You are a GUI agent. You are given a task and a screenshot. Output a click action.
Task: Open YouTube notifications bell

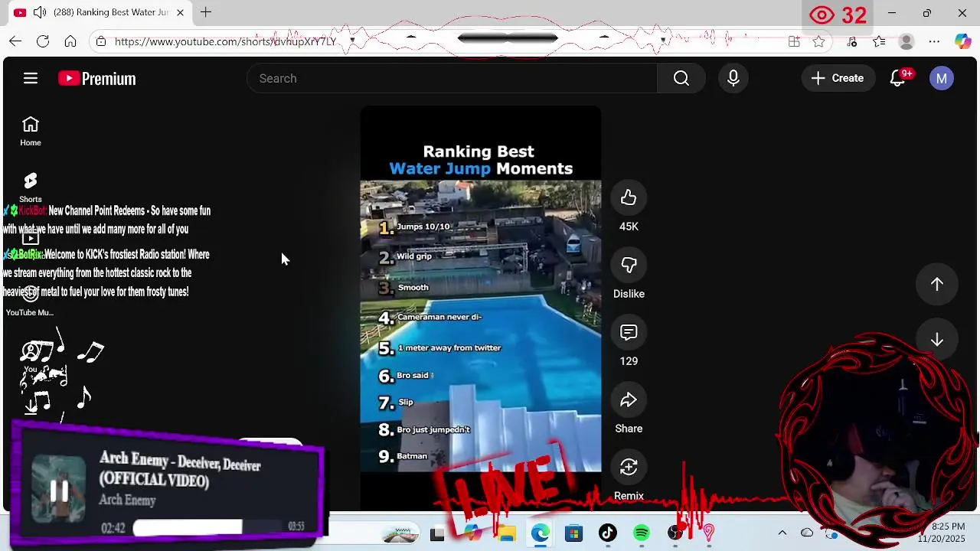coord(898,78)
